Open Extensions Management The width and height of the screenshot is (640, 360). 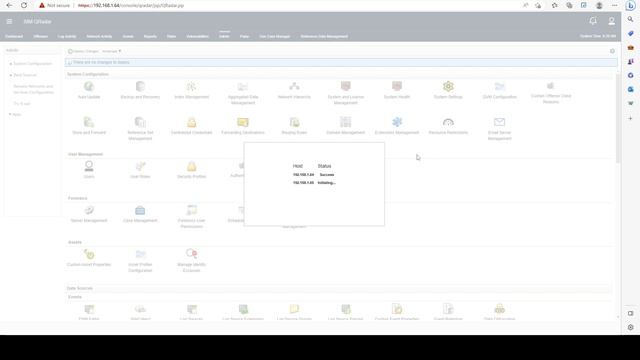click(x=397, y=122)
